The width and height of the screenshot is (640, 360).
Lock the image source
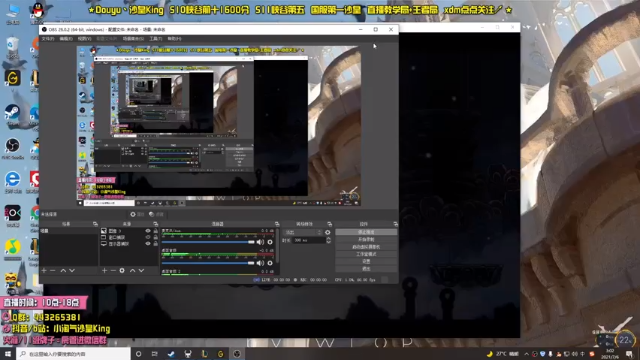(156, 231)
